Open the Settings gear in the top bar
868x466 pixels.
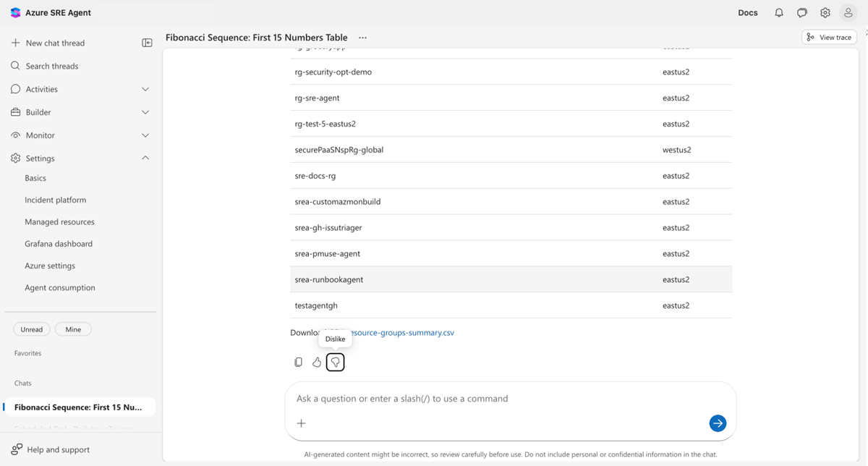825,12
